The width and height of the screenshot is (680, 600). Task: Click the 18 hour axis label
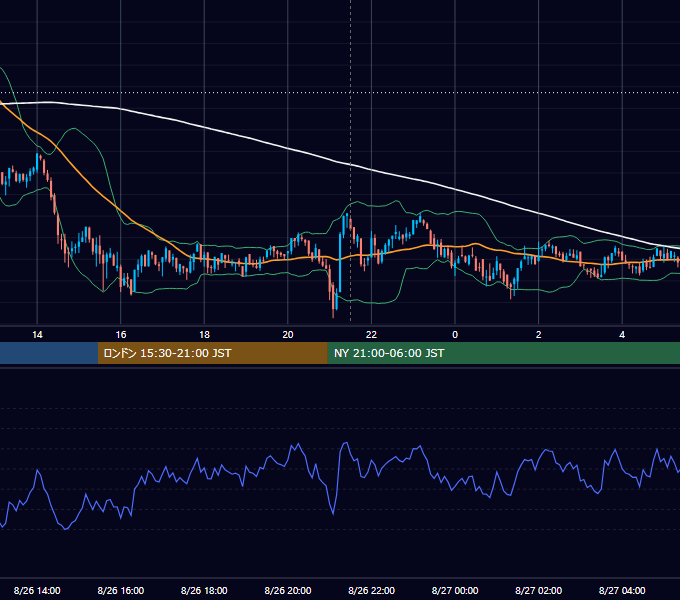(x=204, y=335)
